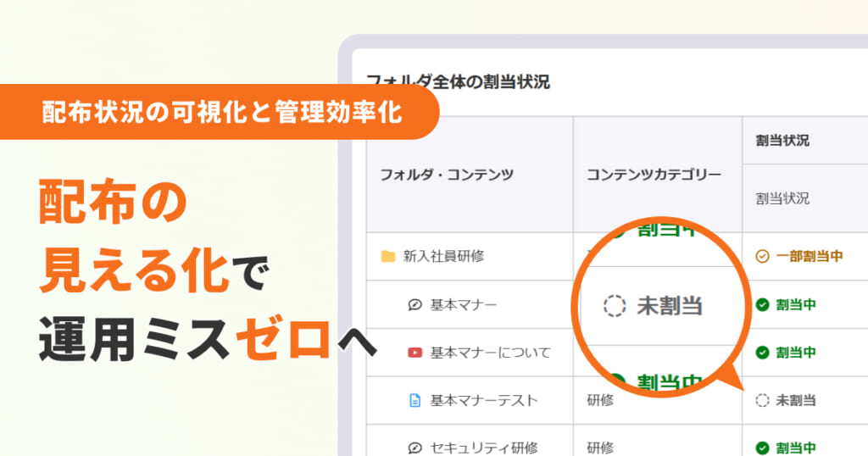Viewport: 868px width, 456px height.
Task: Click the red video icon beside 基本マナーについて
Action: point(415,352)
